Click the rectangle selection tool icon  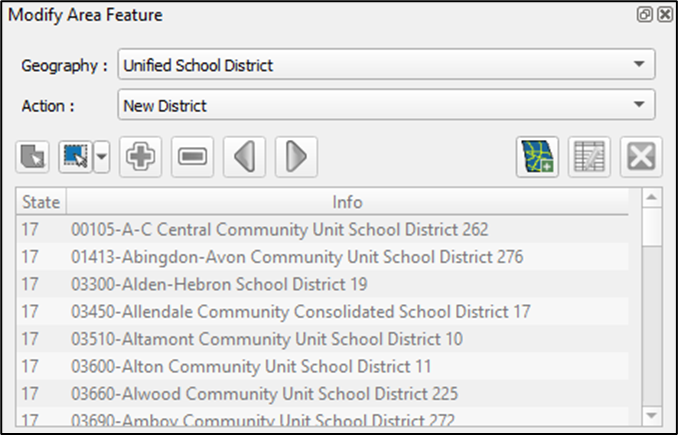point(75,157)
